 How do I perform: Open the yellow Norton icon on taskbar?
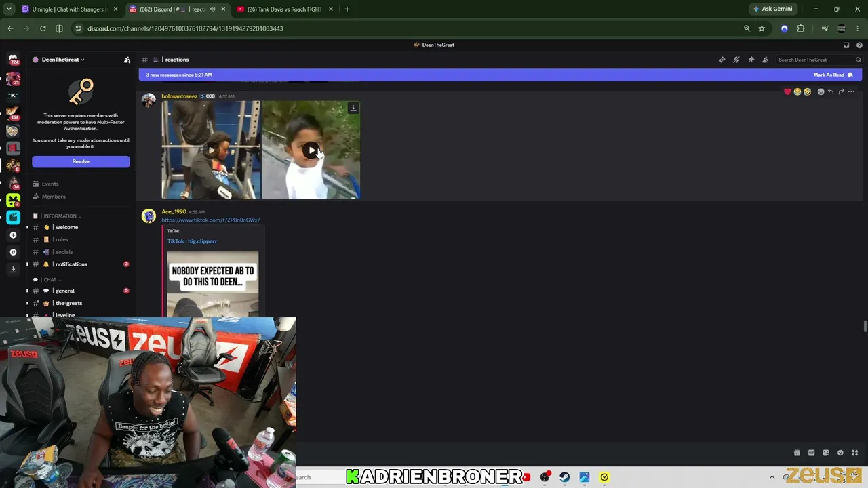[x=604, y=477]
